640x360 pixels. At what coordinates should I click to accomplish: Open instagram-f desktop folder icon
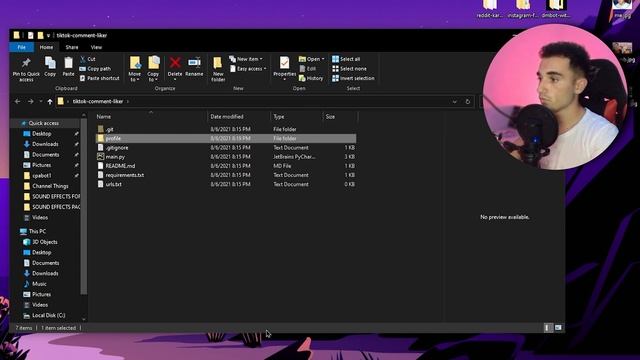[x=523, y=9]
